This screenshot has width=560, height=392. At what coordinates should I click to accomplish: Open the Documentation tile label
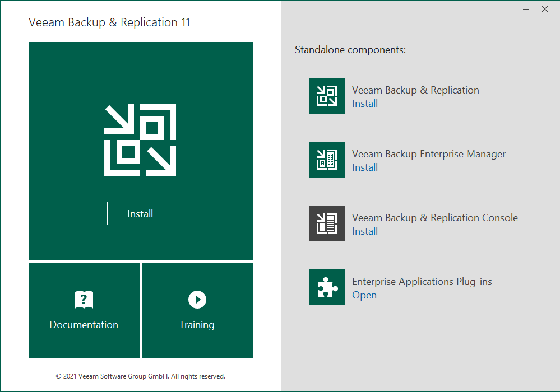click(x=84, y=325)
